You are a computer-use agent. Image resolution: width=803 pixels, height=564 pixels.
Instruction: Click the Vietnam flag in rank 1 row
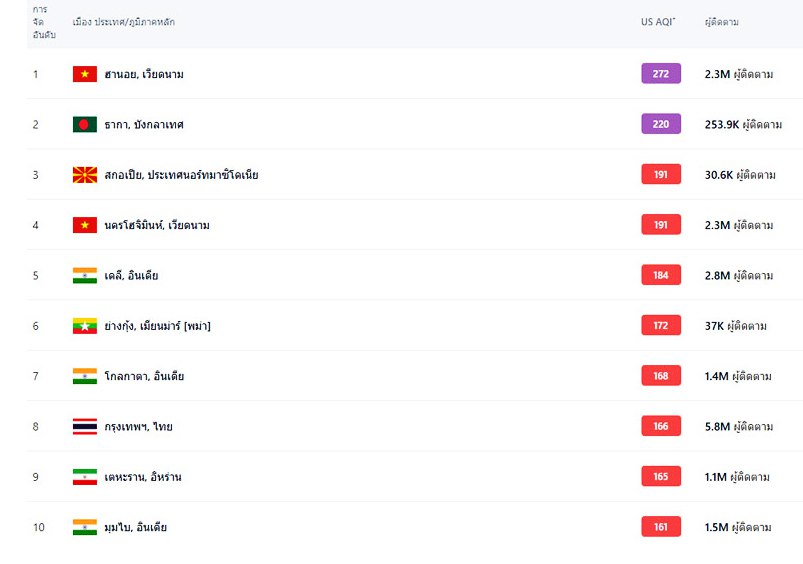coord(85,74)
